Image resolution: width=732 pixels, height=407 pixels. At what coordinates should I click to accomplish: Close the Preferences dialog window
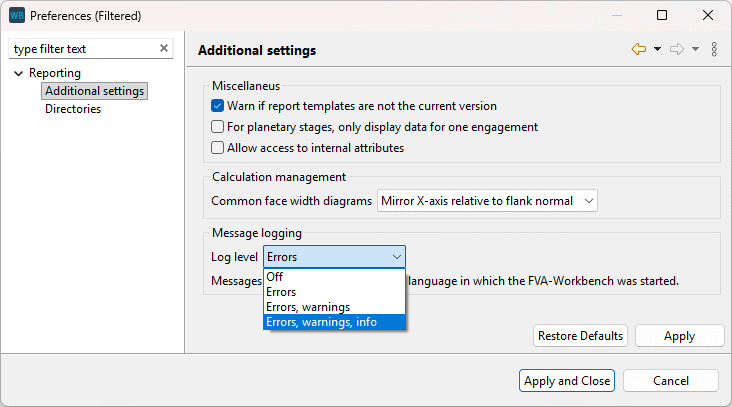pyautogui.click(x=708, y=16)
